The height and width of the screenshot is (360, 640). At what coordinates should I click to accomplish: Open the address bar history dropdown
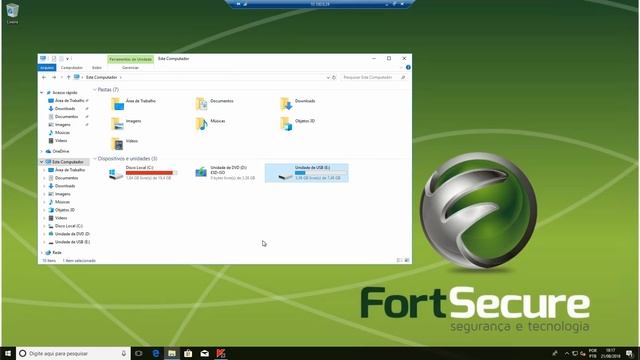tap(328, 77)
